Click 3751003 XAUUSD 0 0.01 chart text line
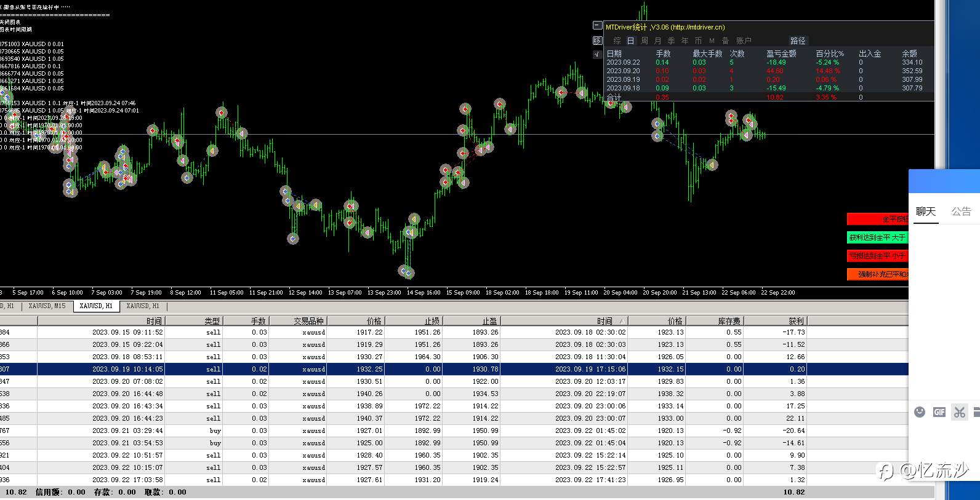 [32, 44]
